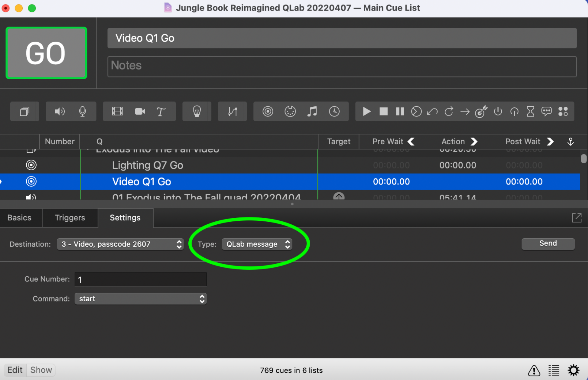This screenshot has width=588, height=380.
Task: Click the big GO button
Action: click(x=46, y=53)
